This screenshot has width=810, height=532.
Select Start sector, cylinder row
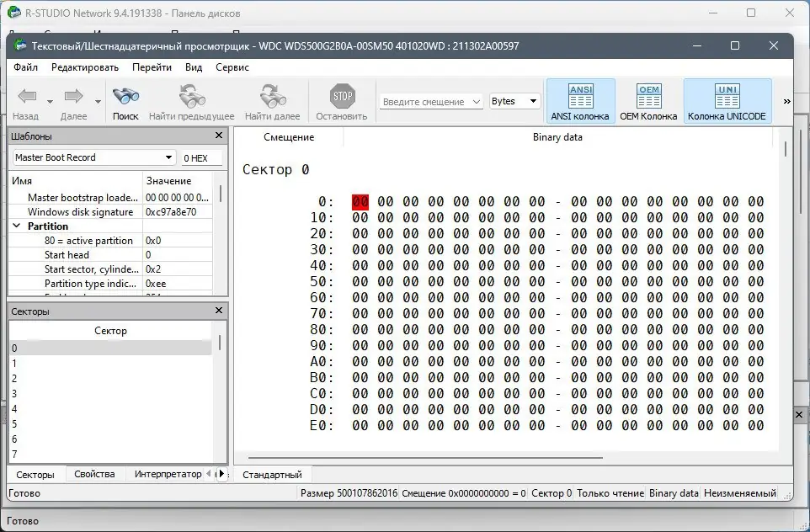(x=110, y=269)
